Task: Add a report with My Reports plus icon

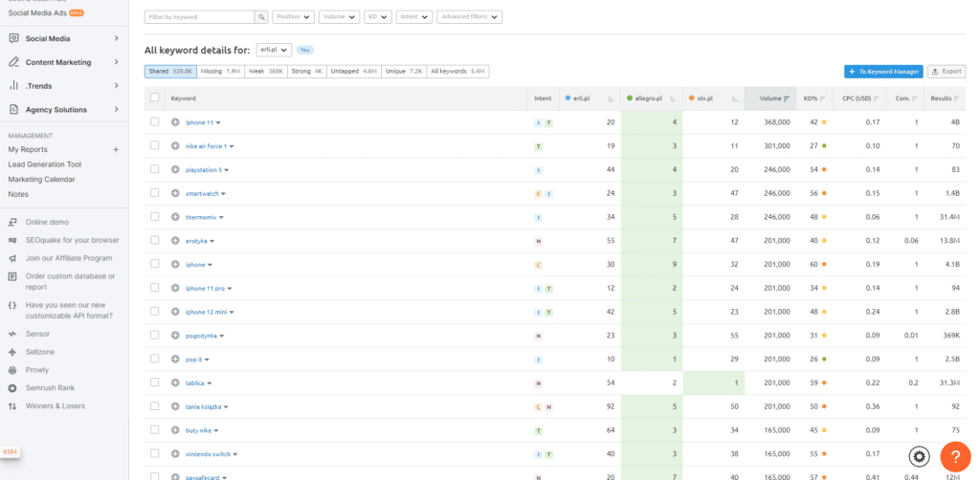Action: point(116,150)
